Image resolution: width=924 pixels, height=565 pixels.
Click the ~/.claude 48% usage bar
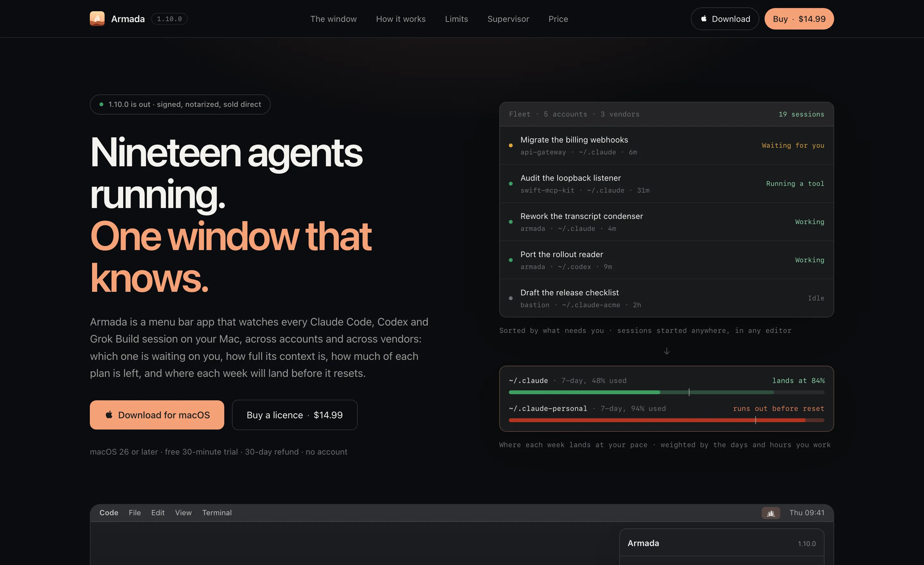(x=666, y=392)
